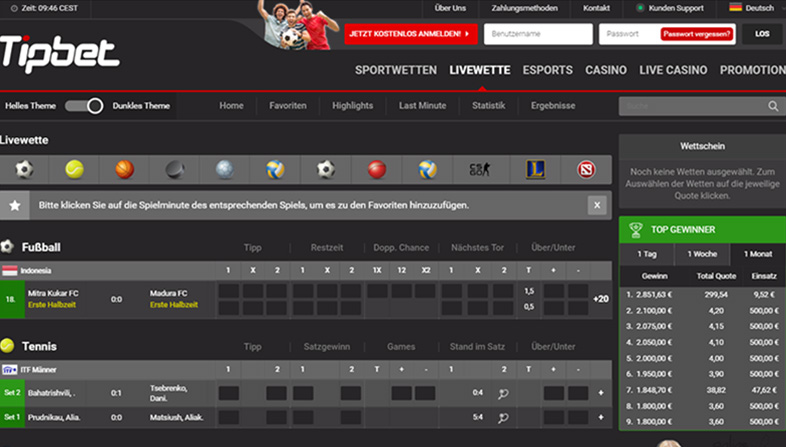The width and height of the screenshot is (786, 447).
Task: Open the Live Casino section
Action: pyautogui.click(x=673, y=70)
